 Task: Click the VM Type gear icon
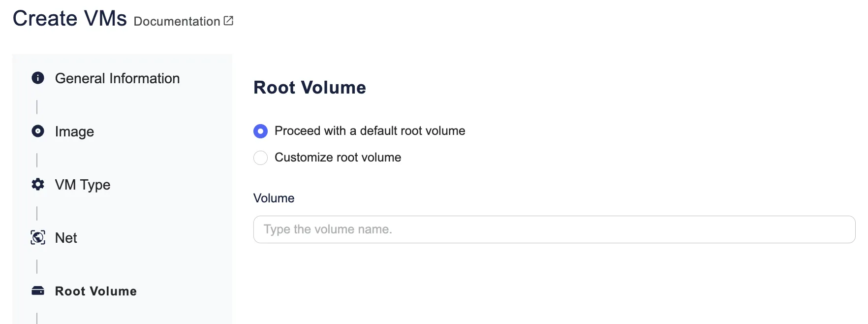[37, 184]
